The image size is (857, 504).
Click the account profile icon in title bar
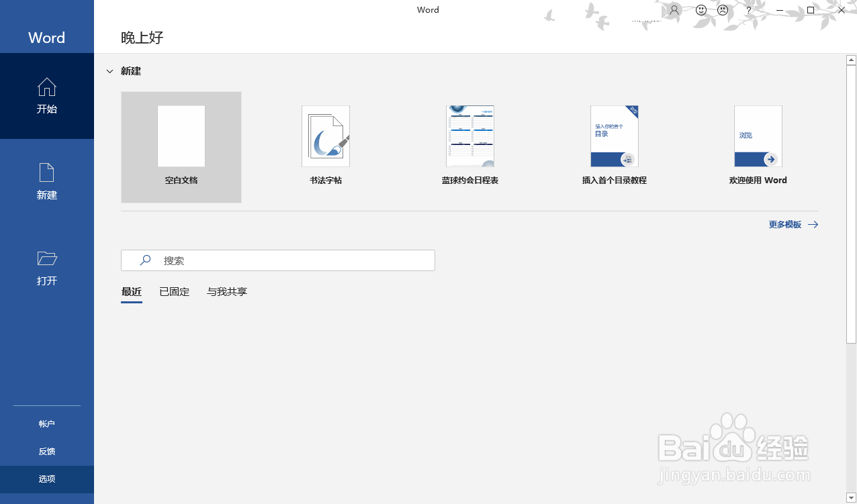pos(674,10)
